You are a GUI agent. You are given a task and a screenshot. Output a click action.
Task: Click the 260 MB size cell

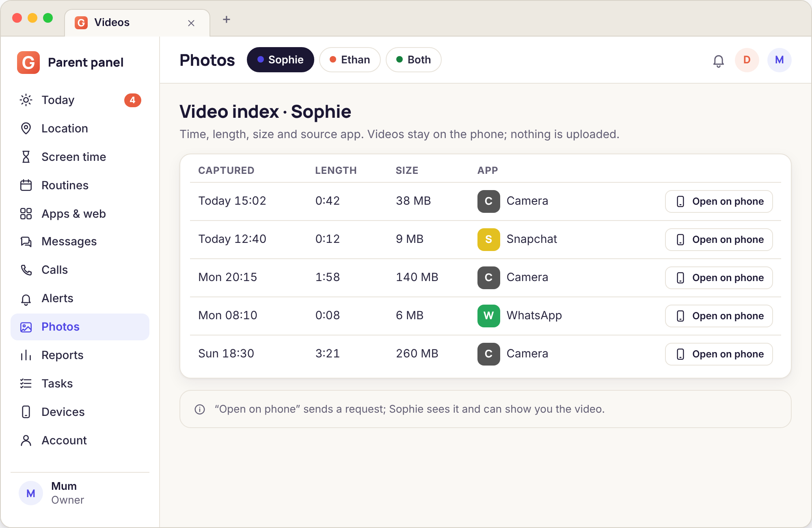click(417, 354)
